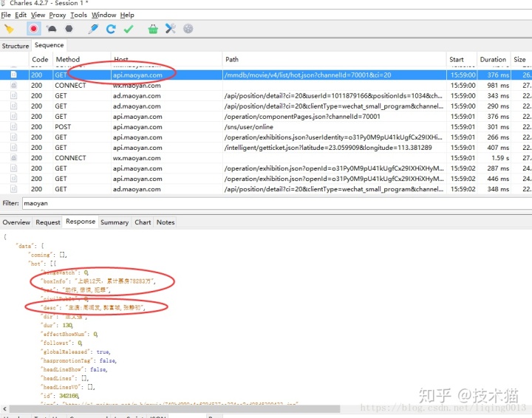Toggle throttling with the turtle icon
Screen dimensions: 532x418
pyautogui.click(x=52, y=29)
